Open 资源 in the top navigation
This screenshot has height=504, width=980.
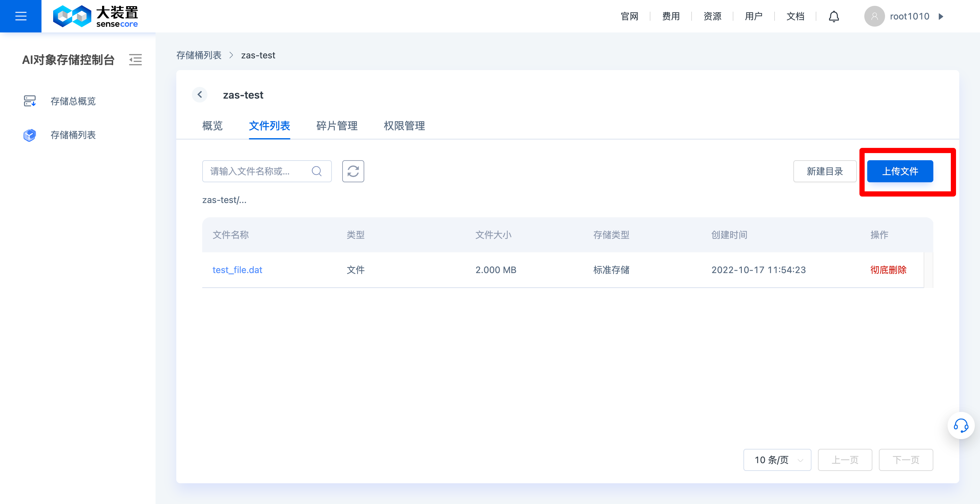pos(712,16)
